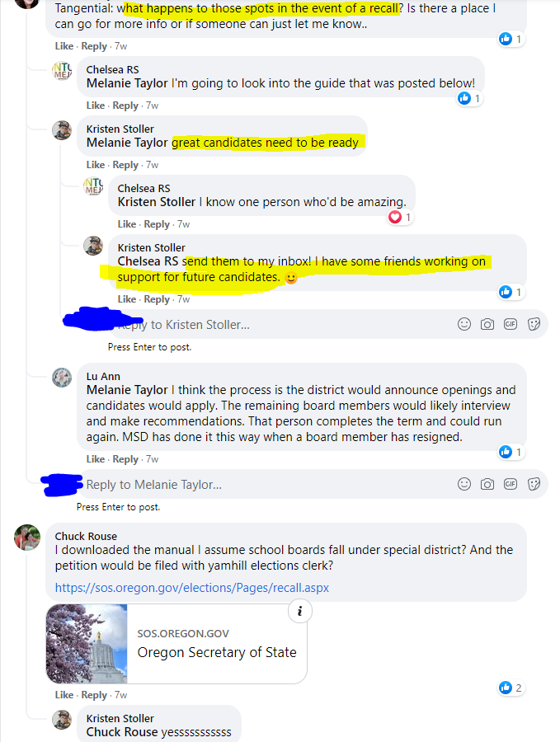Open Chuck Rouse's profile picture
Viewport: 560px width, 742px height.
(x=27, y=538)
